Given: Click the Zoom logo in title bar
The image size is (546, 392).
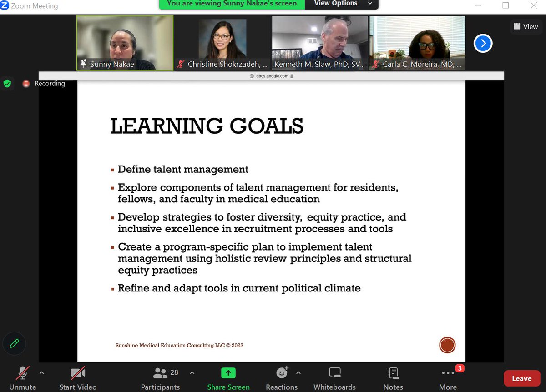Looking at the screenshot, I should tap(5, 5).
